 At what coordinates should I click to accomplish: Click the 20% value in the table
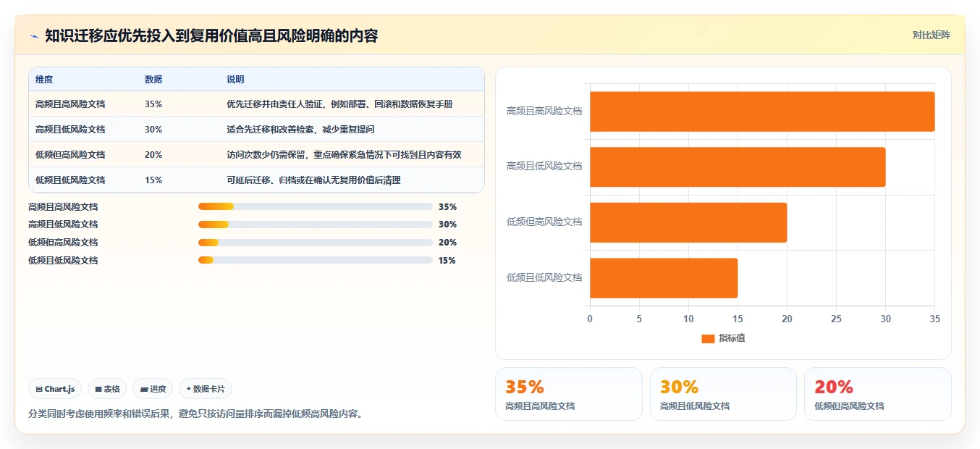click(153, 155)
